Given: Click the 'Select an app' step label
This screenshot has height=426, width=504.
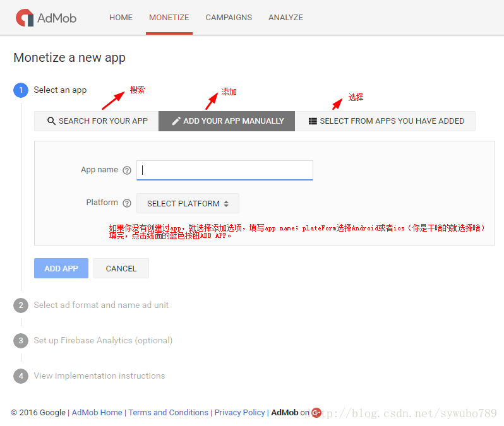Looking at the screenshot, I should pyautogui.click(x=60, y=90).
